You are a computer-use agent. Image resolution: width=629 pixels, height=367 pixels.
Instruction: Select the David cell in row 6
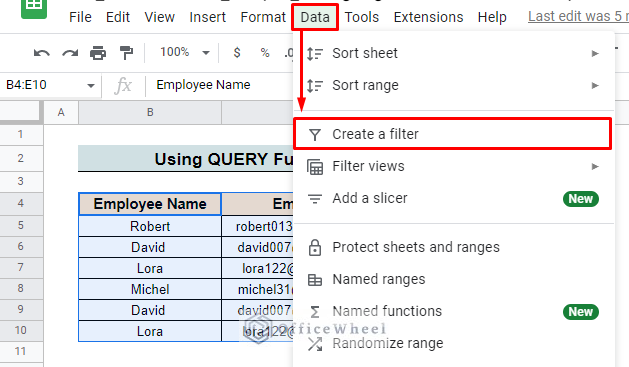[150, 247]
